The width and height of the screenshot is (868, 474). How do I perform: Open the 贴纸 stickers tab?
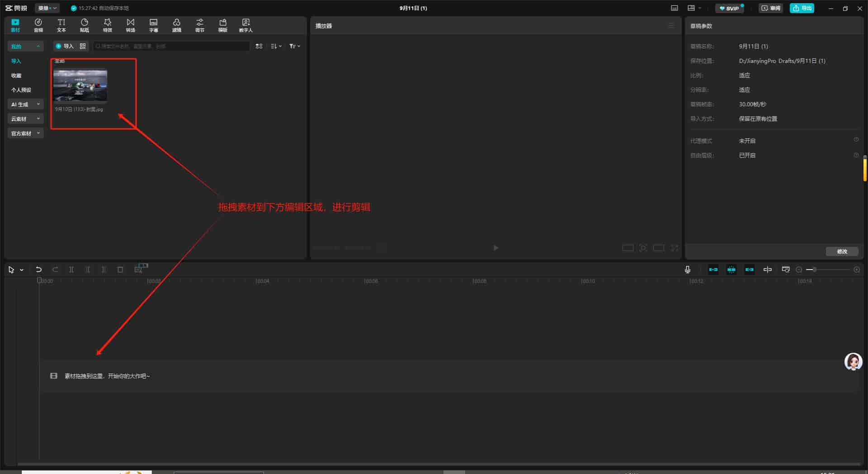click(85, 25)
